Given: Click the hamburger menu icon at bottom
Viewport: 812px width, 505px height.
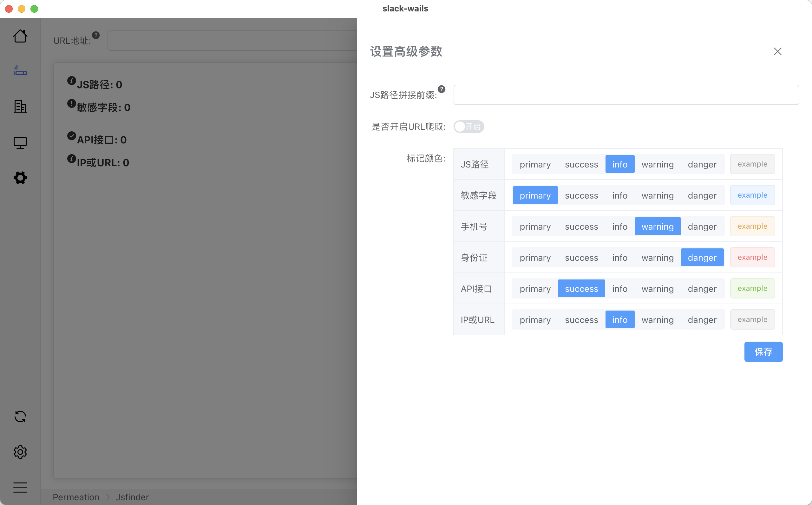Looking at the screenshot, I should (20, 487).
